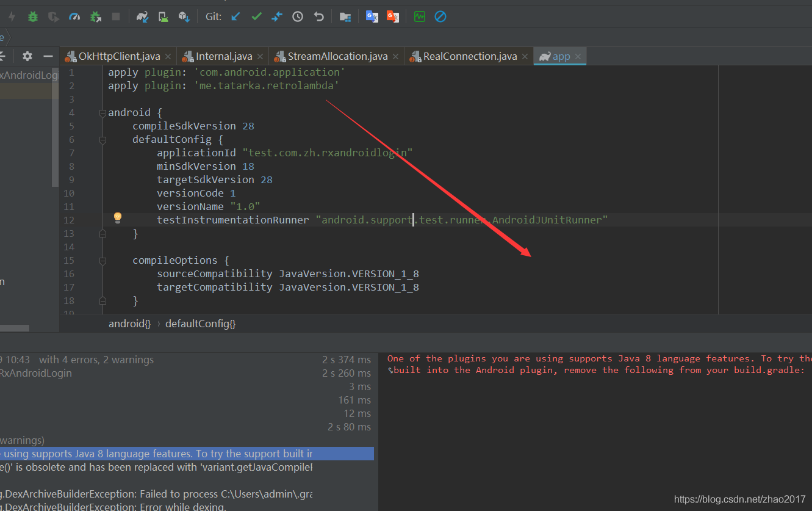Click the android{} breadcrumb
812x511 pixels.
(x=129, y=324)
